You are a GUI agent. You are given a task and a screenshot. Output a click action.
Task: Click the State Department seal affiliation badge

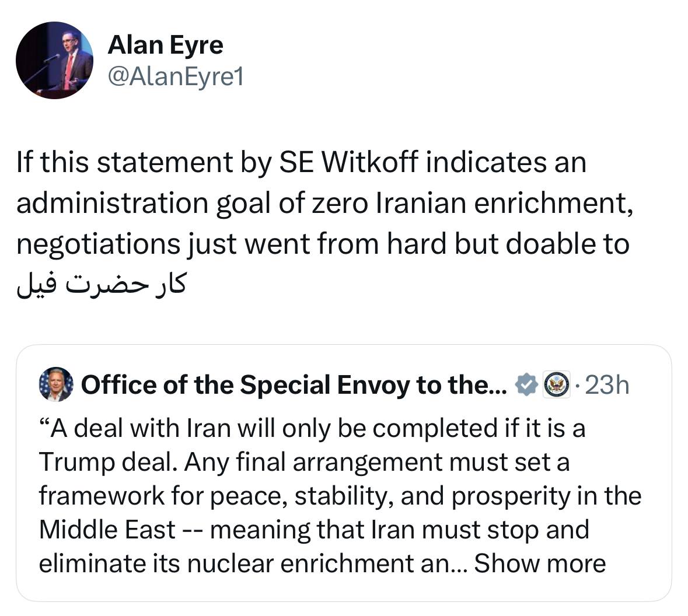coord(556,385)
